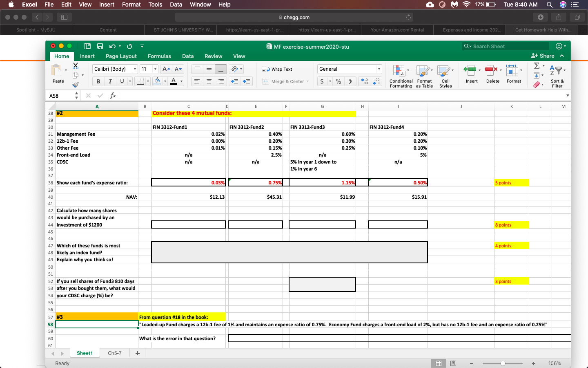Open the General number format dropdown

379,69
